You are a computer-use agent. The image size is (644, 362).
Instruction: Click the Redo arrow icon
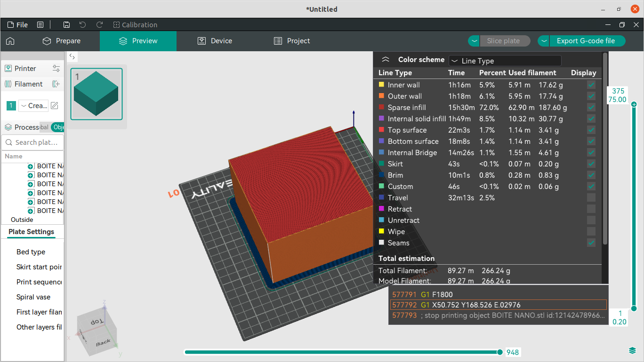coord(99,25)
